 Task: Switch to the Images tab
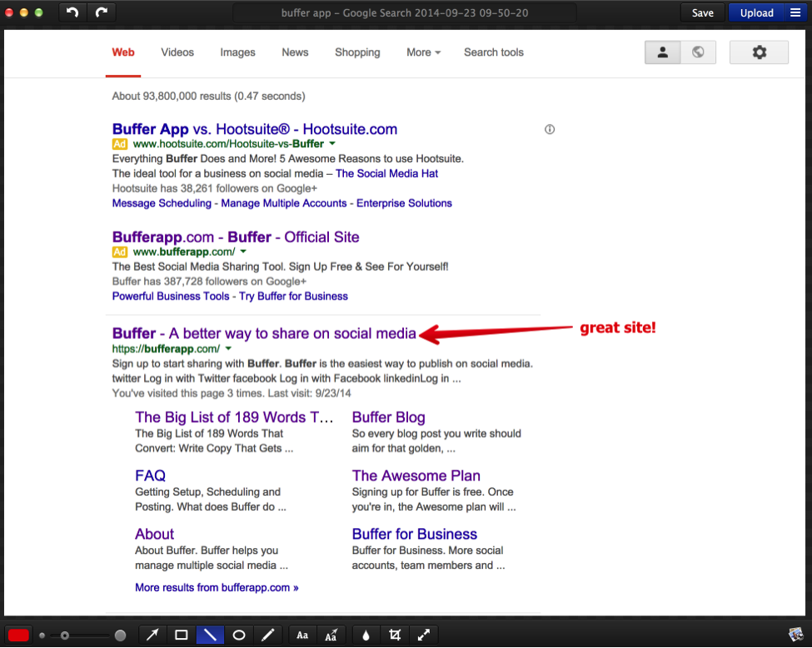237,52
